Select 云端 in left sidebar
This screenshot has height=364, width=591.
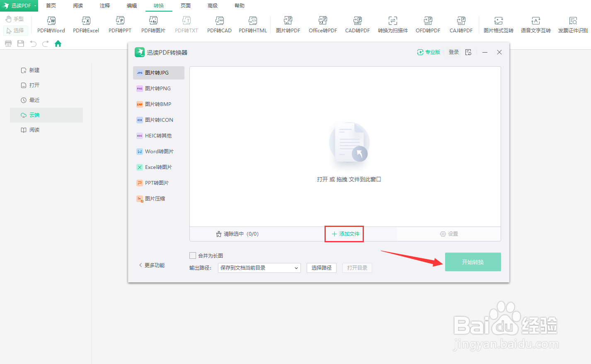(46, 115)
